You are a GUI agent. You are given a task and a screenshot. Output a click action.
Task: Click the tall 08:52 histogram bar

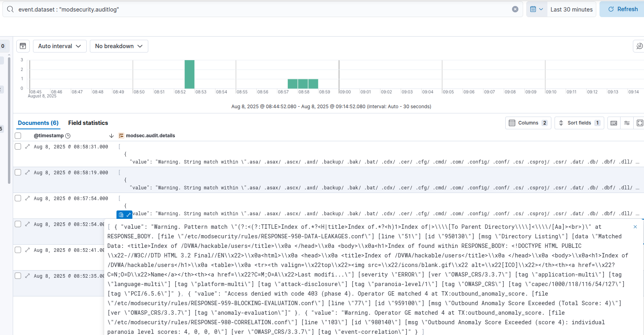point(190,74)
